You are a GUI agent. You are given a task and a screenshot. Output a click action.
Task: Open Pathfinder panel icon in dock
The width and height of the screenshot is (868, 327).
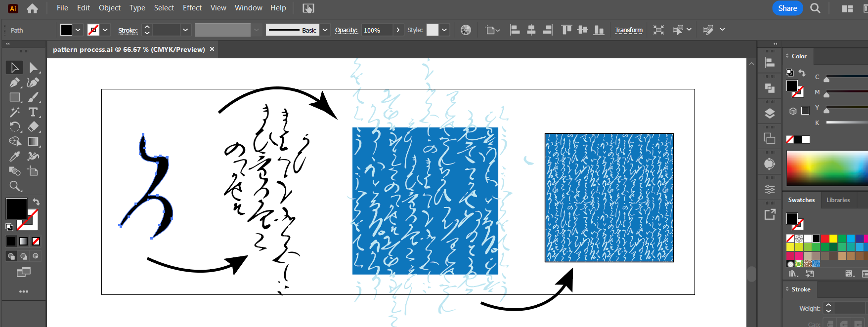tap(770, 88)
